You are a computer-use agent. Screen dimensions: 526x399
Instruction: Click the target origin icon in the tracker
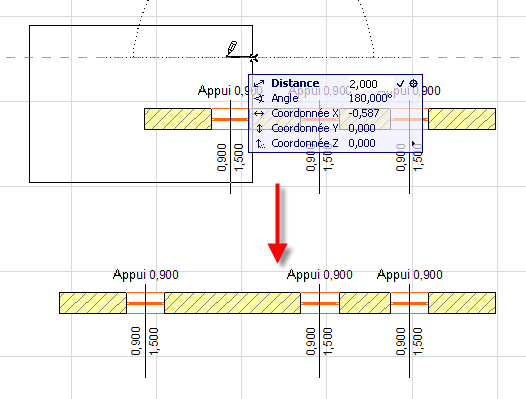pyautogui.click(x=414, y=83)
